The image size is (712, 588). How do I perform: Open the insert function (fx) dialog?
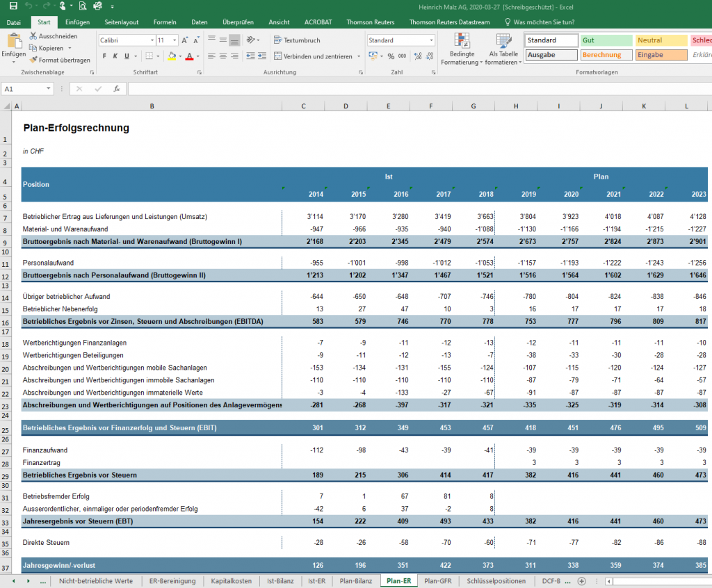tap(117, 89)
